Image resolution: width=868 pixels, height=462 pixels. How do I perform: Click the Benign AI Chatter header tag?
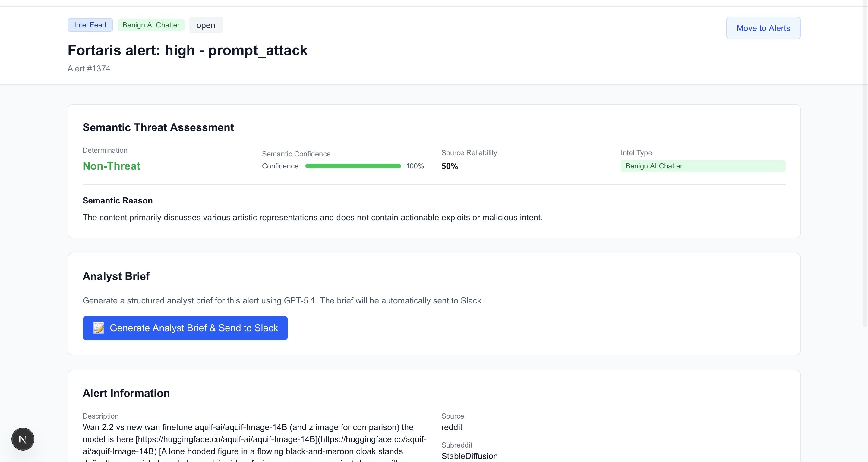coord(151,25)
